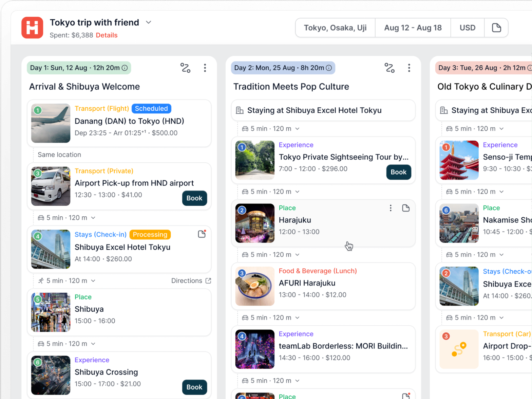Open the route optimize icon for Day 1
The height and width of the screenshot is (399, 532).
[x=185, y=68]
